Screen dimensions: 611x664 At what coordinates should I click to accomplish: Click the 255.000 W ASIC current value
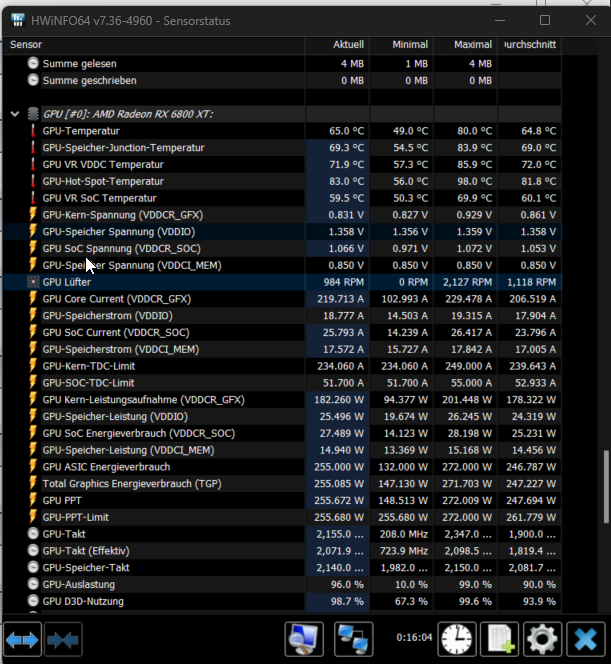pos(339,467)
